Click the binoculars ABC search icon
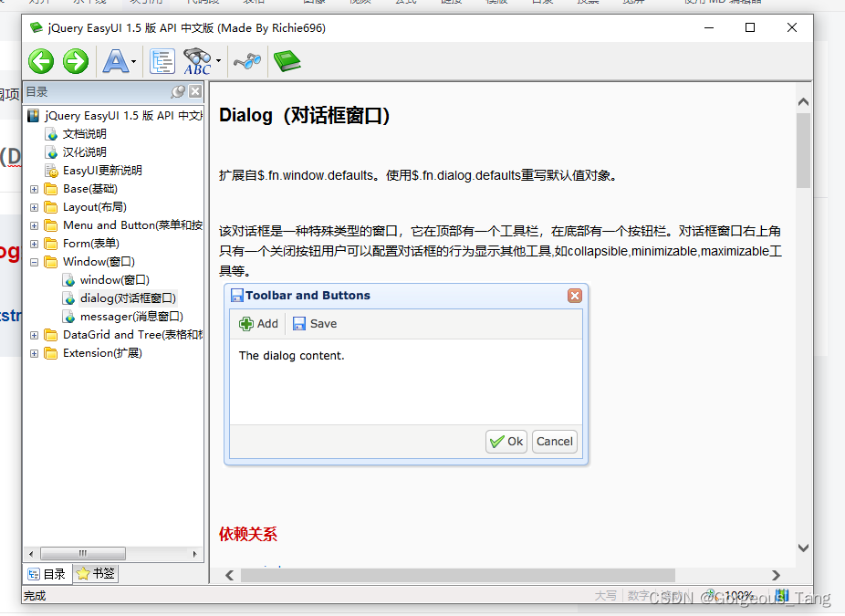 [x=197, y=61]
